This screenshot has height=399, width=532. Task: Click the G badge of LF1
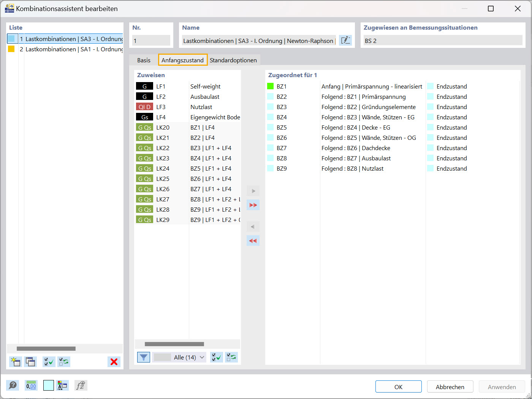[x=144, y=86]
